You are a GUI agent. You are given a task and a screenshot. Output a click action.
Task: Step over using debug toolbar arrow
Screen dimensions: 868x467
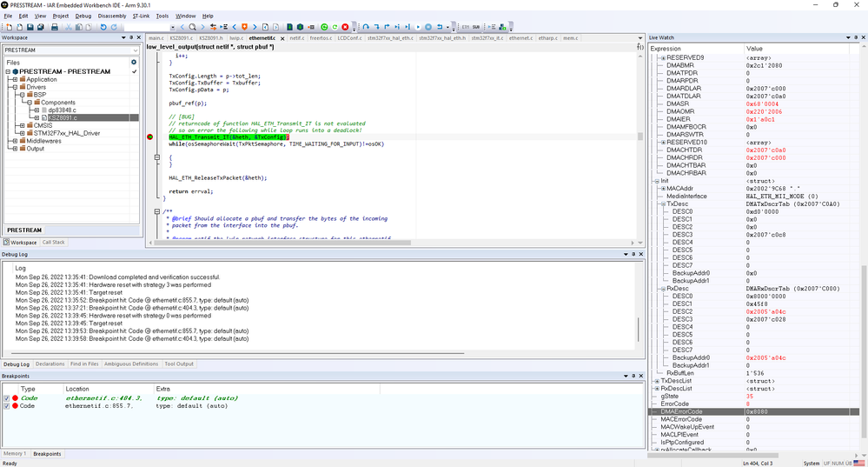[x=366, y=27]
